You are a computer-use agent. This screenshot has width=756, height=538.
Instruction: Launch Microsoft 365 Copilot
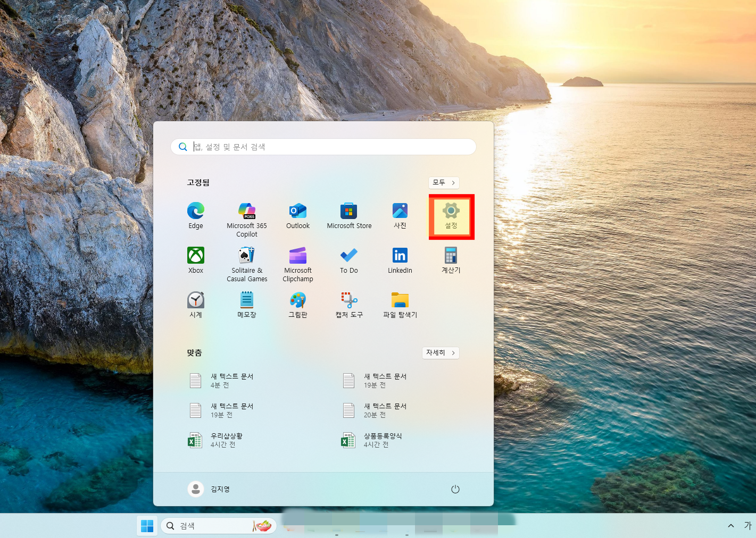click(x=247, y=219)
